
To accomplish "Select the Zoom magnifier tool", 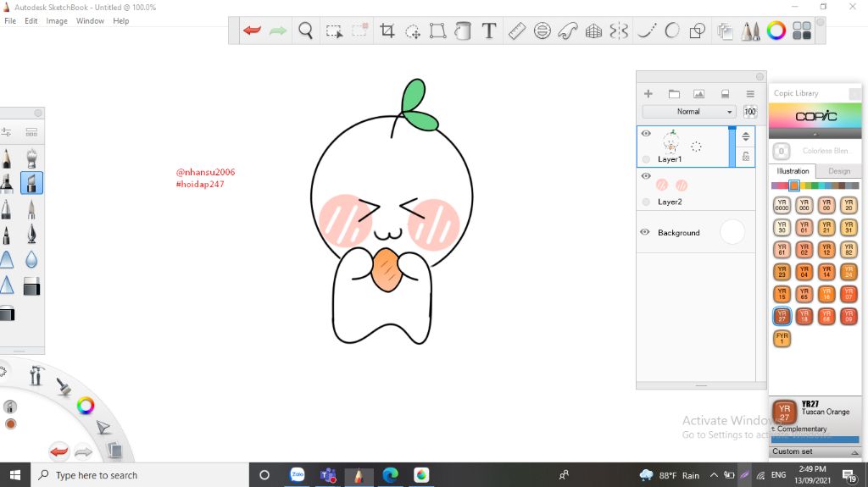I will click(x=305, y=30).
